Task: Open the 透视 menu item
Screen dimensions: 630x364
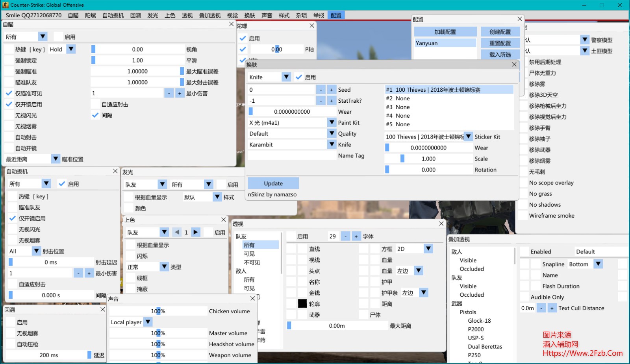Action: pos(187,15)
